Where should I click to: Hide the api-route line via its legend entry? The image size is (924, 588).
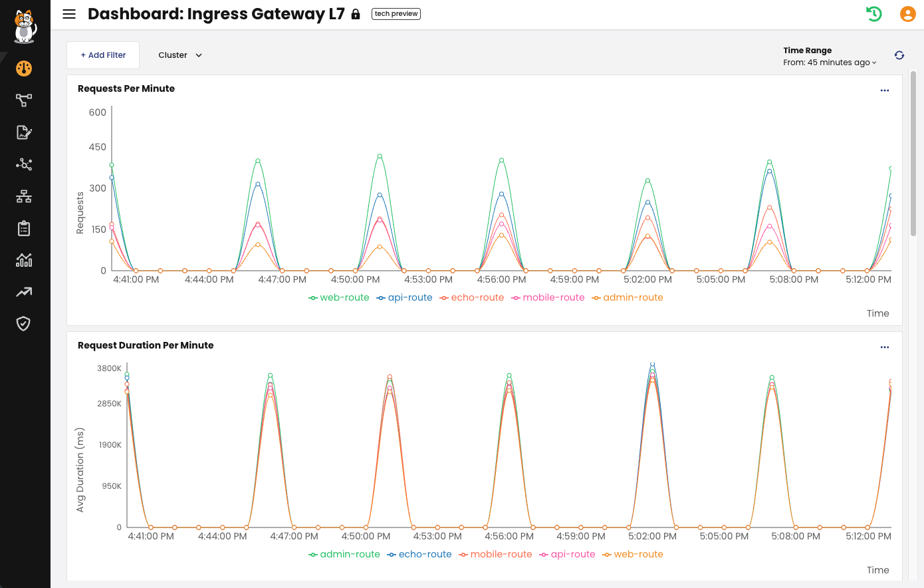coord(404,297)
